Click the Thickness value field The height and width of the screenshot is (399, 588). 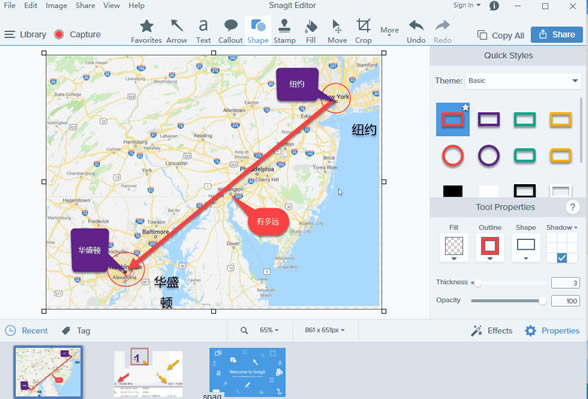tap(565, 283)
